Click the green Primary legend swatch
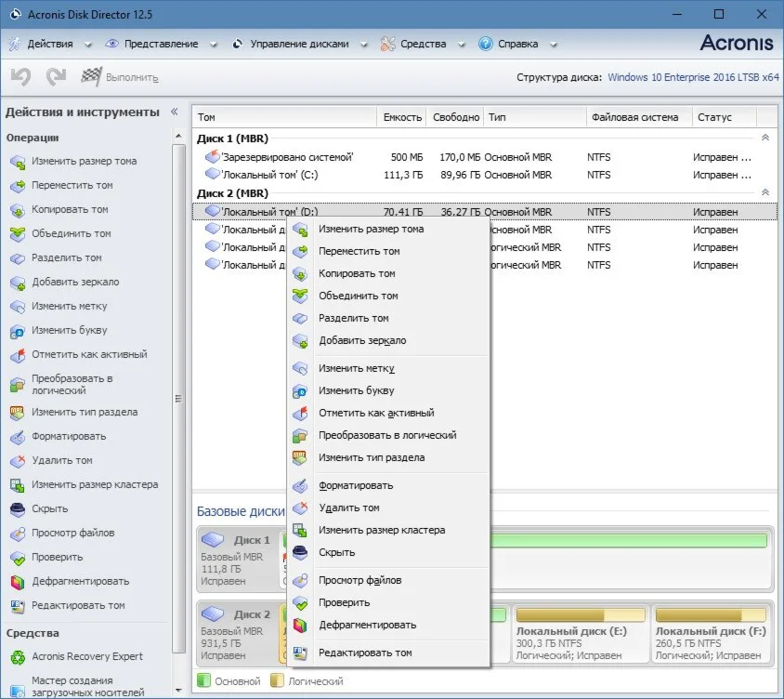This screenshot has height=699, width=784. pyautogui.click(x=203, y=681)
